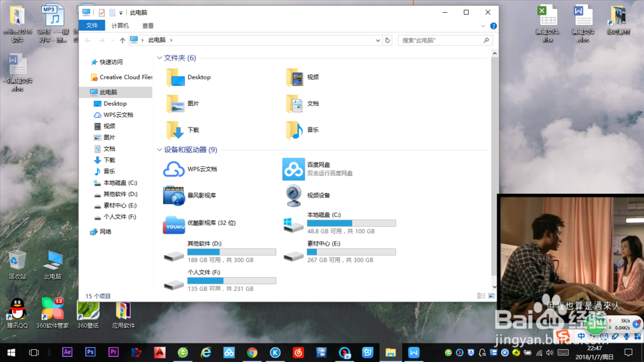This screenshot has height=362, width=644.
Task: Click 此电脑 breadcrumb chevron in address bar
Action: [171, 41]
